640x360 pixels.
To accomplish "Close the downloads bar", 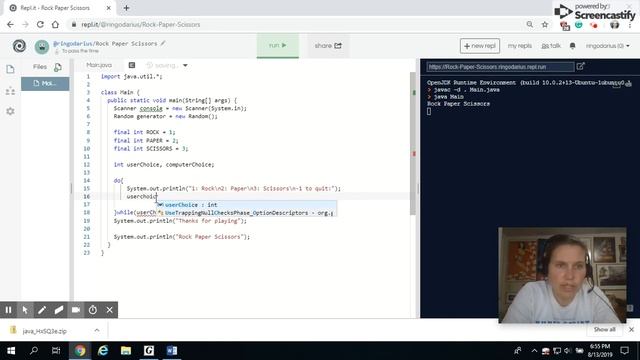I will coord(631,329).
